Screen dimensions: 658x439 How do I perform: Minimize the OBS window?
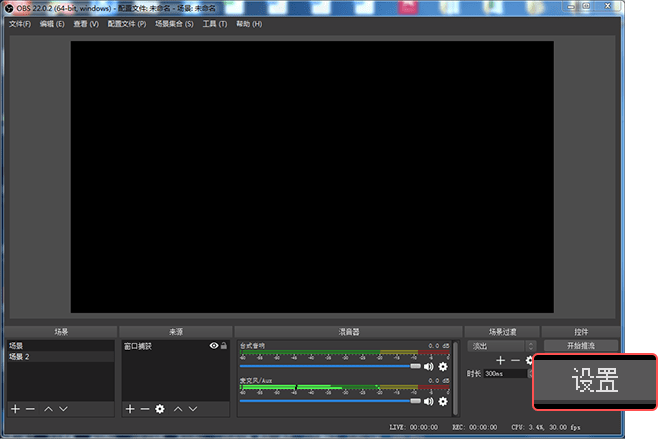(x=571, y=6)
